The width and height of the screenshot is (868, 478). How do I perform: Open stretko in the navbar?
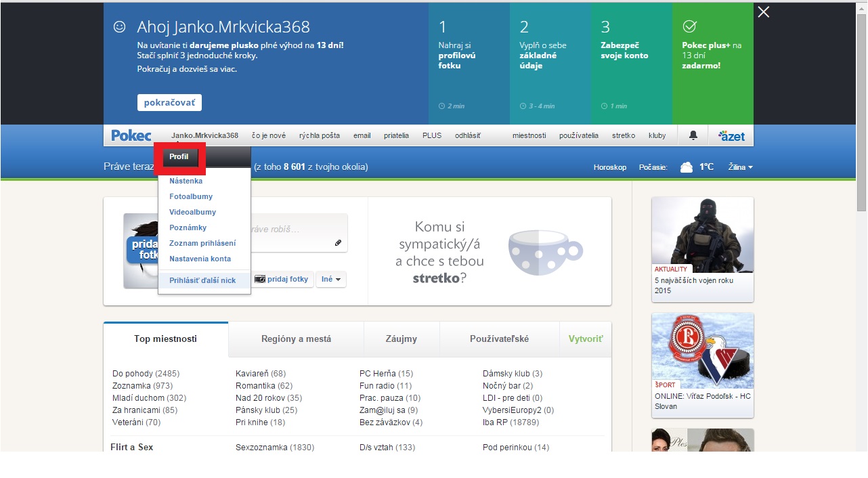[624, 135]
